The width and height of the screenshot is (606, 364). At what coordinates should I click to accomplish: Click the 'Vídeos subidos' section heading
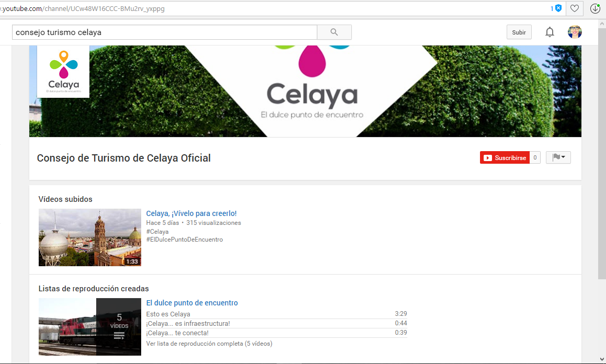click(x=65, y=199)
